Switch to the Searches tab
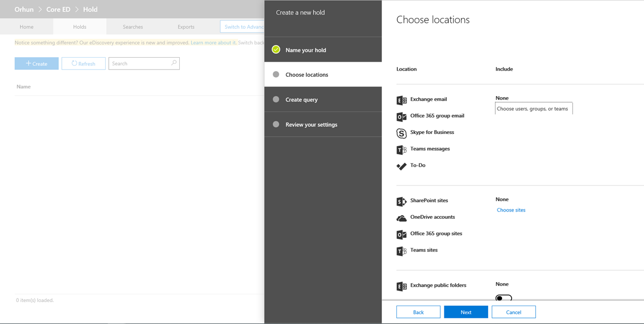 133,27
